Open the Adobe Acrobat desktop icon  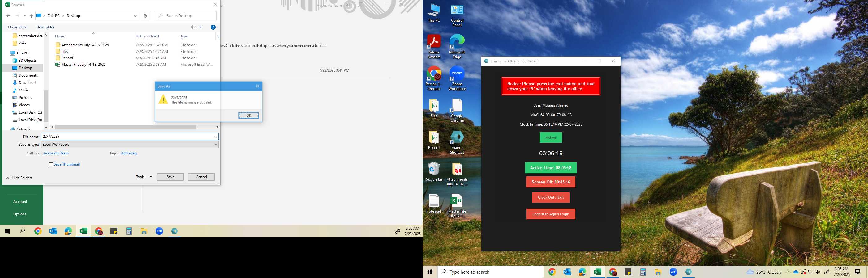pos(434,47)
